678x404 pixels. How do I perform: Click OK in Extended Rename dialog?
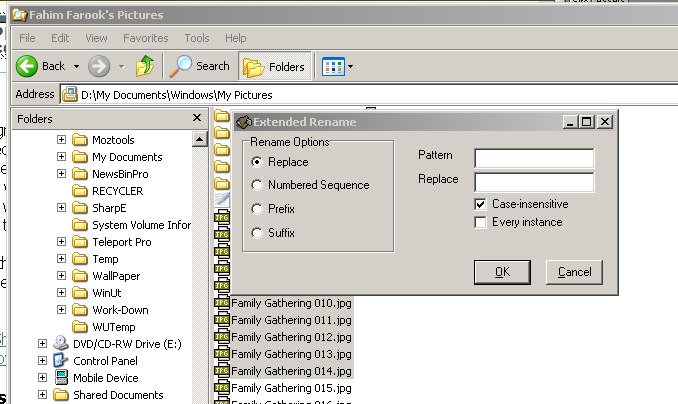click(x=502, y=272)
